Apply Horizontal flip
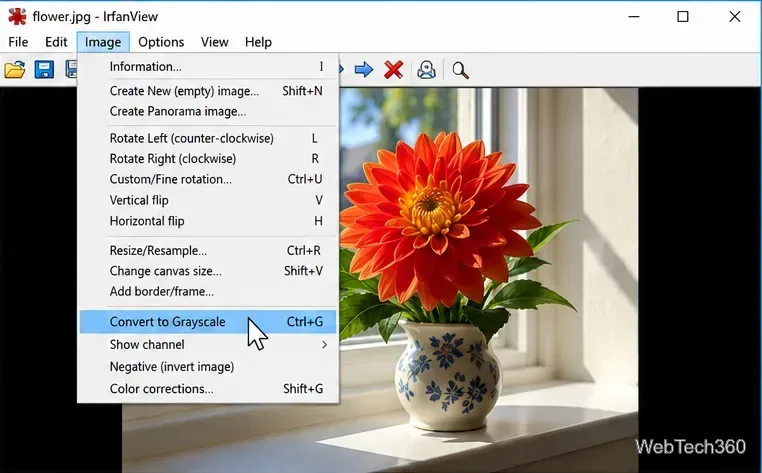The height and width of the screenshot is (473, 762). point(208,221)
